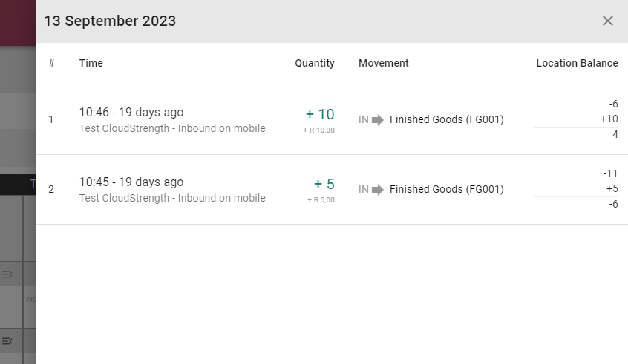Click the upper collapse-list icon in left sidebar
The image size is (628, 364).
point(7,274)
